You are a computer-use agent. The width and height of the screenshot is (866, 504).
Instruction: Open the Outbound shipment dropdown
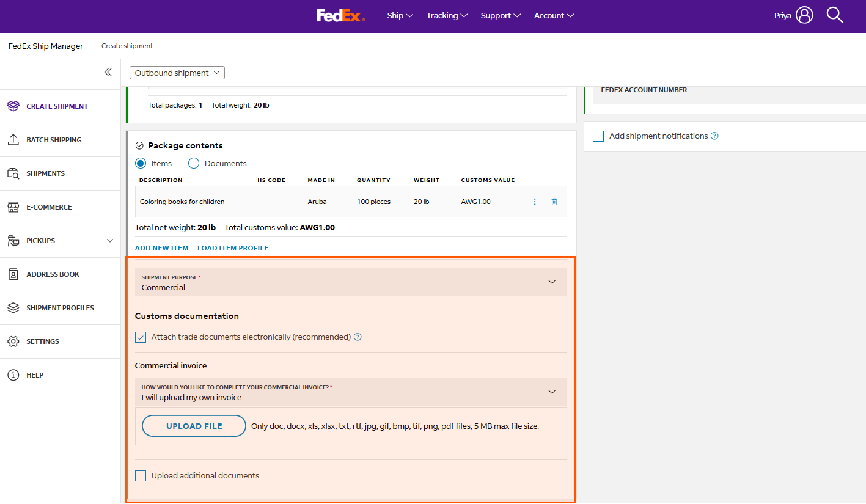177,73
